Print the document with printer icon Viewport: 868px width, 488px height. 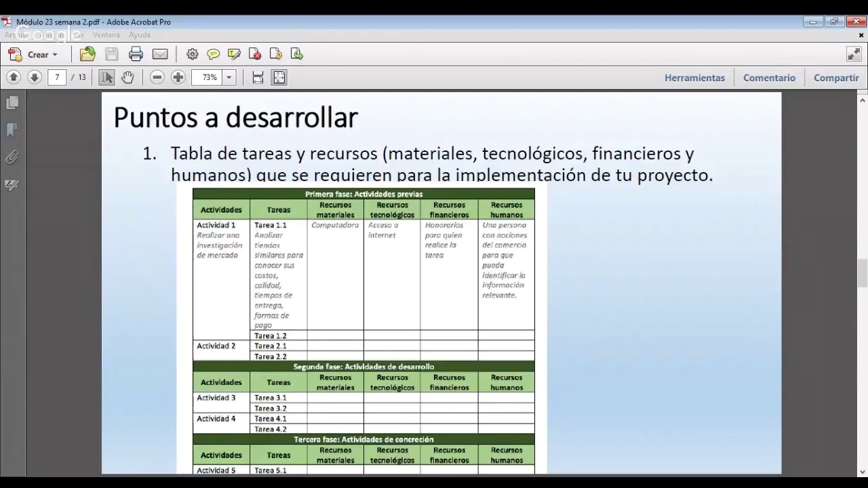136,54
